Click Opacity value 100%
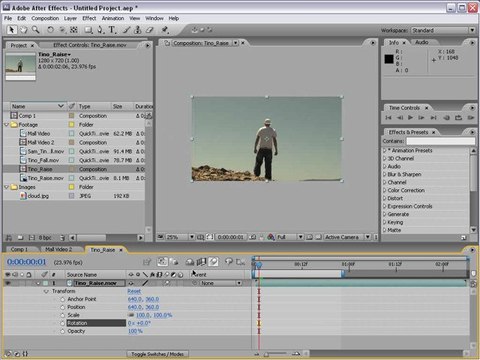This screenshot has width=480, height=360. pos(135,331)
